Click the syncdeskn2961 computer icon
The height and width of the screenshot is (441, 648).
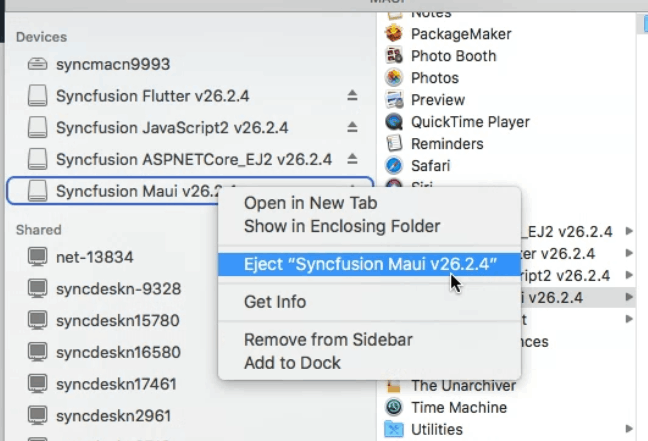[37, 416]
